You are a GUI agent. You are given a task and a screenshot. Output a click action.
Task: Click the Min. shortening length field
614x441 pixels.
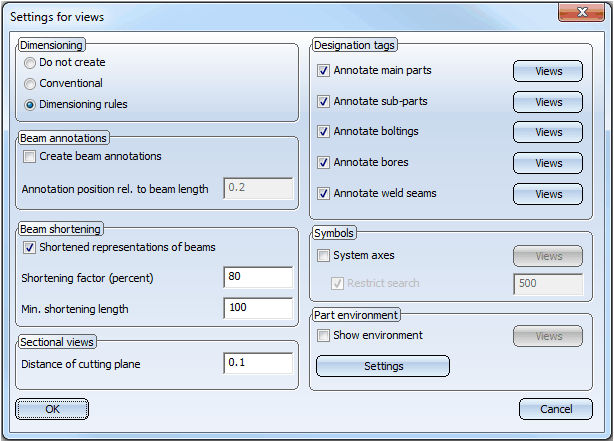258,308
